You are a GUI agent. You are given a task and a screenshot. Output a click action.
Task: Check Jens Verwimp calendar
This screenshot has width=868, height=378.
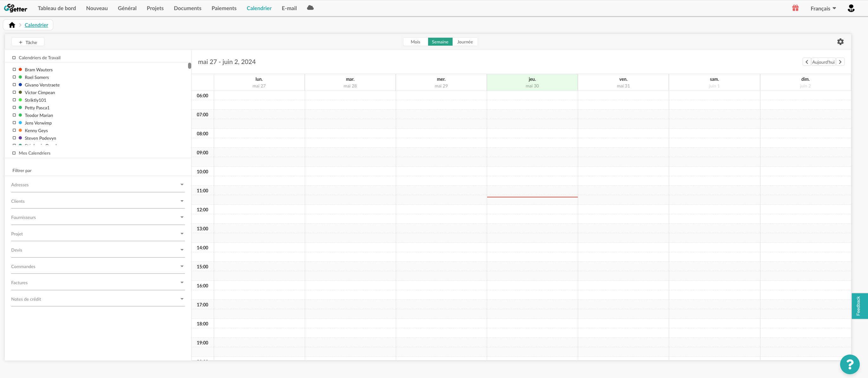point(14,123)
